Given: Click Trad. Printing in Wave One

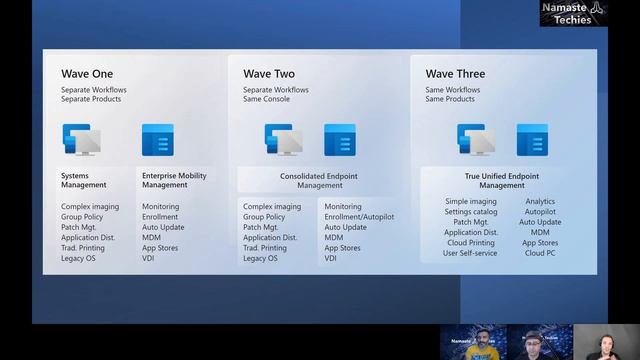Looking at the screenshot, I should click(83, 248).
